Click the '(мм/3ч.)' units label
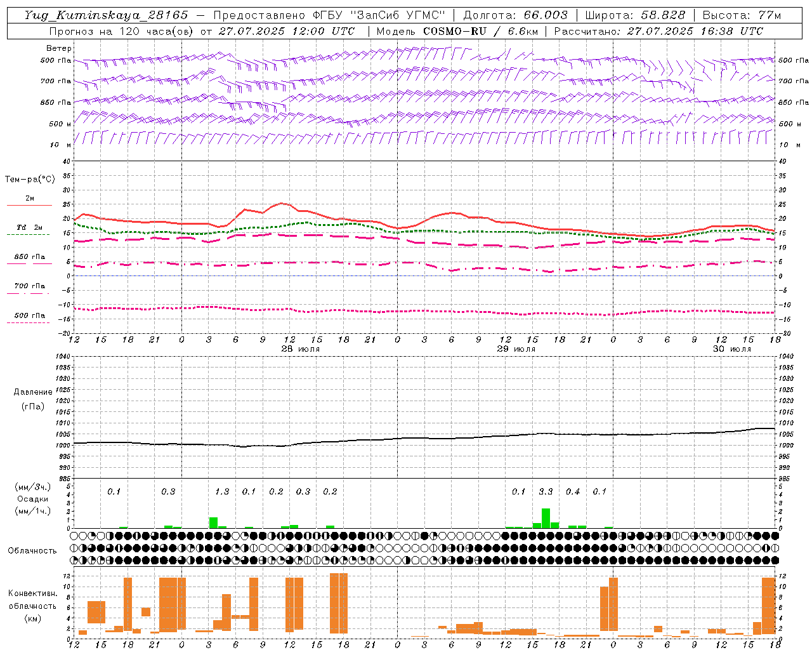 point(32,487)
